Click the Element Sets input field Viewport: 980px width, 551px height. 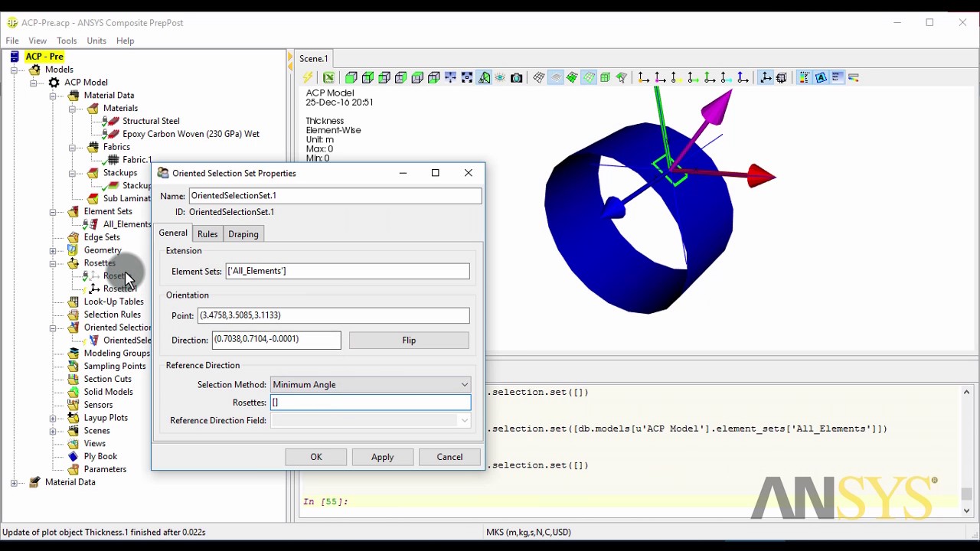(348, 271)
